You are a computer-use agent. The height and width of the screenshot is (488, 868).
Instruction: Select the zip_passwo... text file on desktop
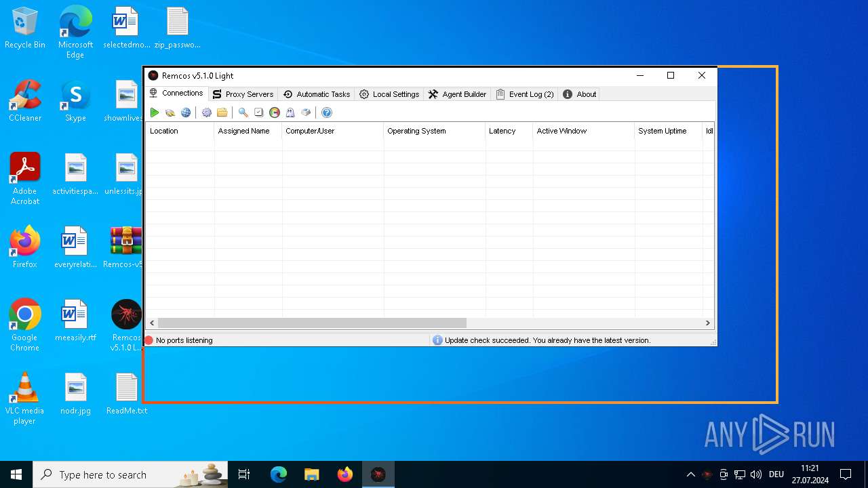tap(178, 28)
